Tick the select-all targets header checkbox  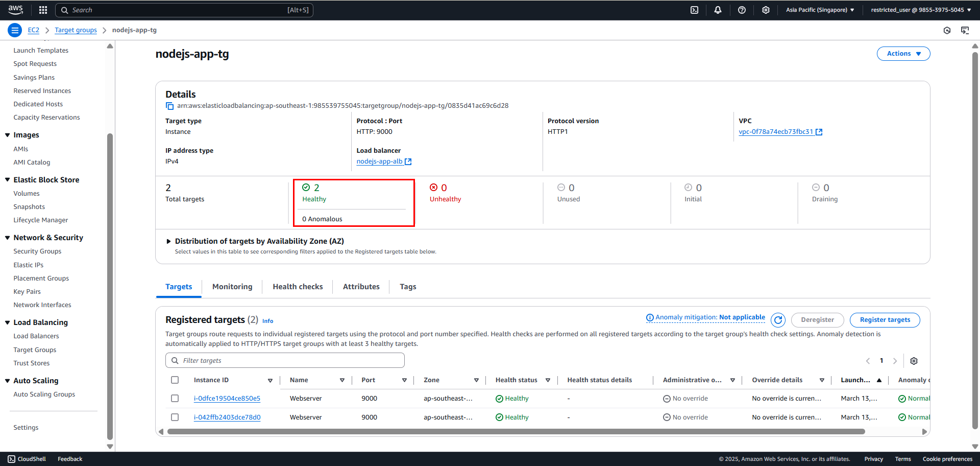tap(175, 380)
